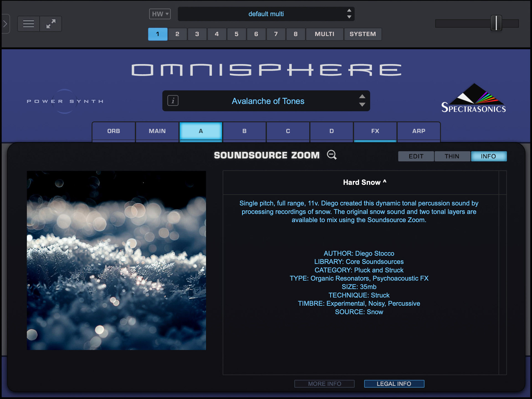The image size is (532, 399).
Task: Click the expand window arrows icon
Action: coord(51,24)
